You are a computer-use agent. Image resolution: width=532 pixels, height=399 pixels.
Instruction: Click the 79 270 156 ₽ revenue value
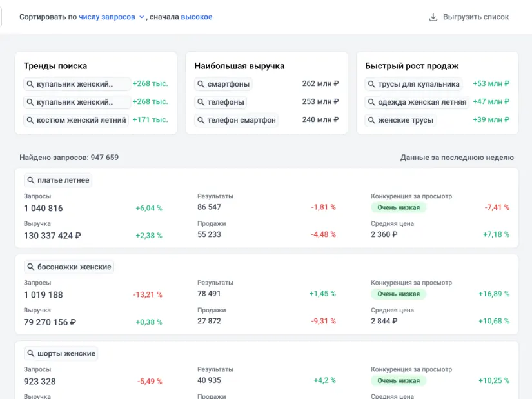point(50,322)
